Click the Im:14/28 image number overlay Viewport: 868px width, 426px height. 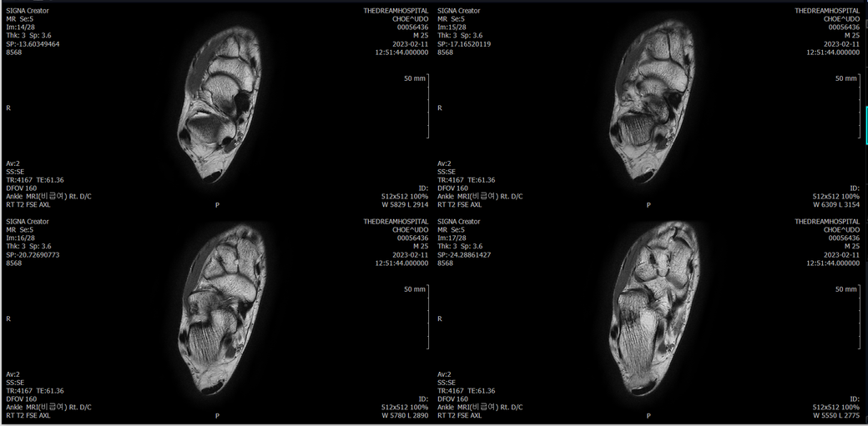[22, 27]
